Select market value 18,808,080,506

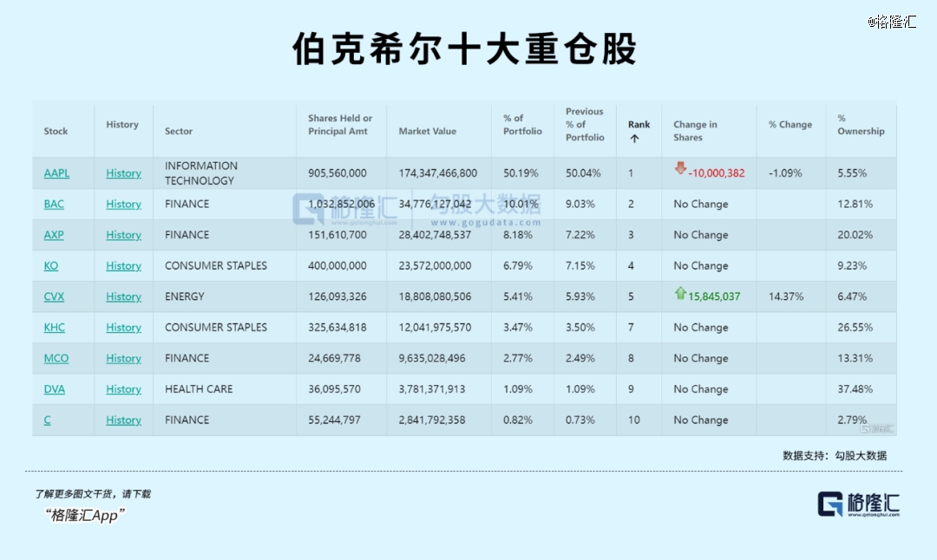coord(435,296)
